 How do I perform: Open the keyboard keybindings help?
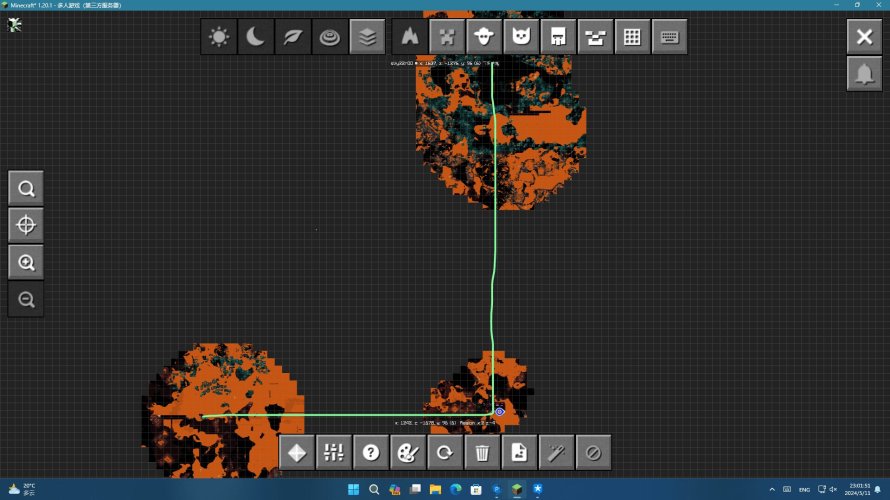[670, 37]
